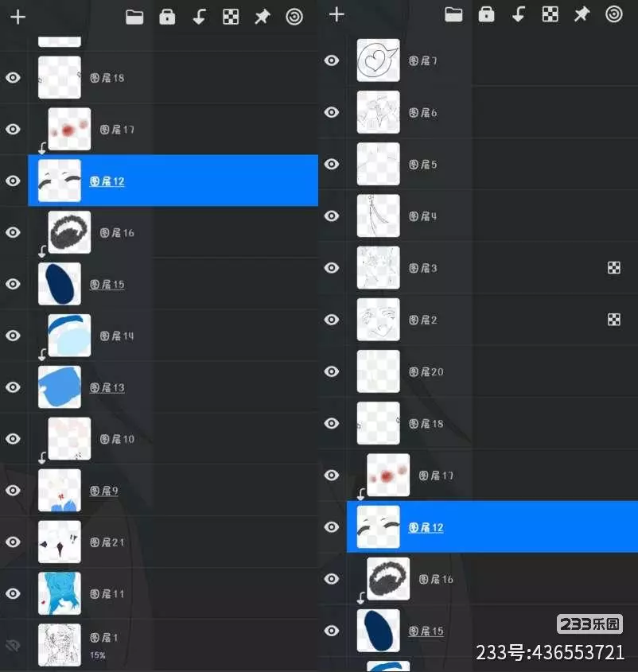
Task: Select highlighted 图层12 label in right panel
Action: click(426, 527)
